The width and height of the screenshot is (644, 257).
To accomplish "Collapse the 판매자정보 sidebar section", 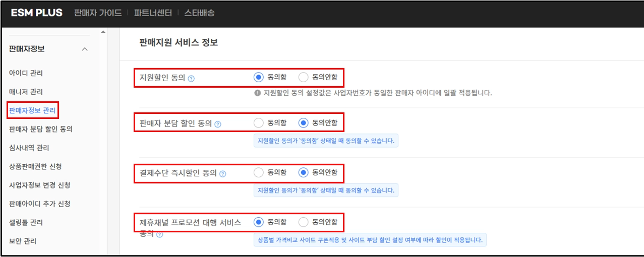I will 85,49.
